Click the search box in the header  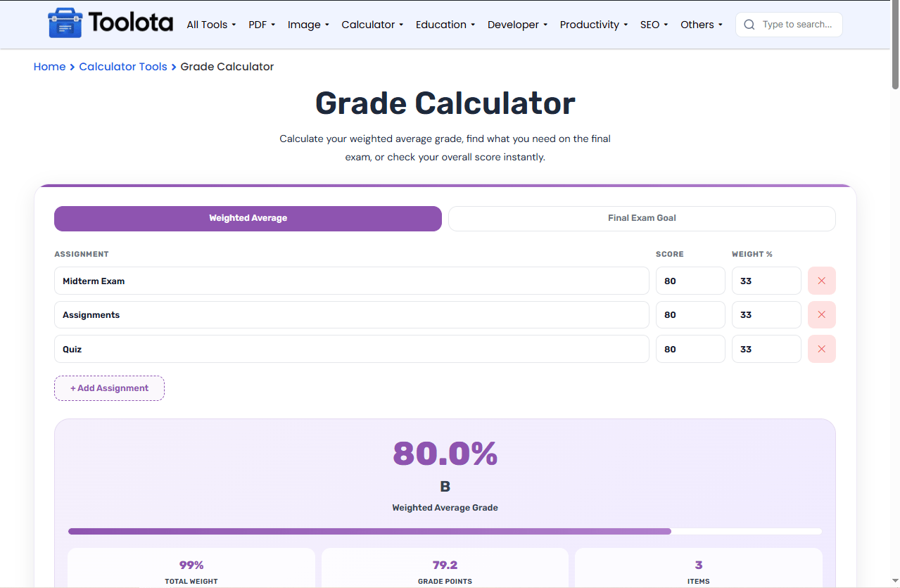tap(789, 25)
